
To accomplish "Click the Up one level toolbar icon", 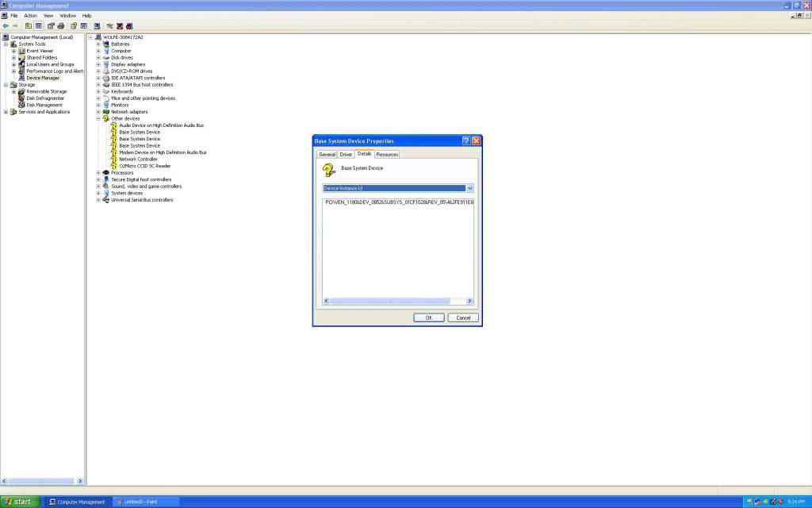I will [29, 25].
